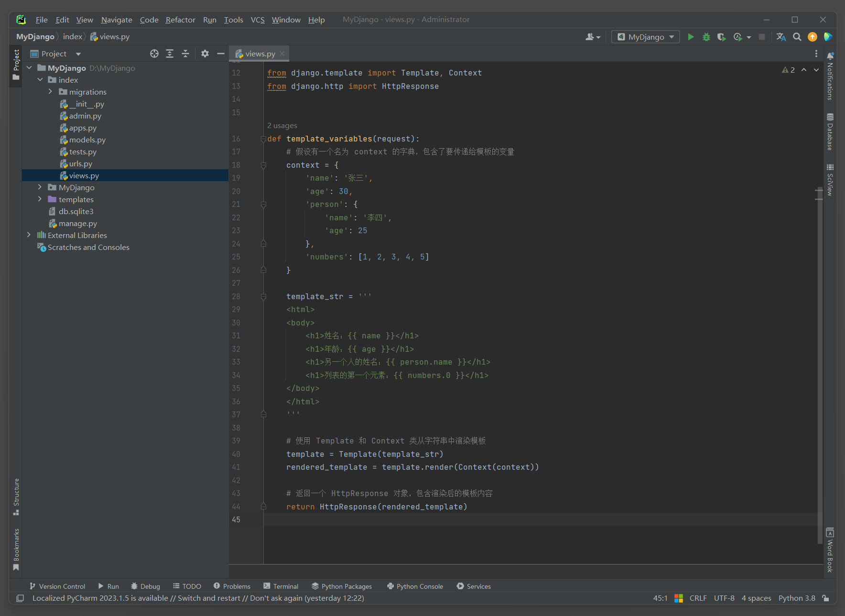Screen dimensions: 845x616
Task: Open line position 45:1 go-to dialog
Action: click(660, 598)
